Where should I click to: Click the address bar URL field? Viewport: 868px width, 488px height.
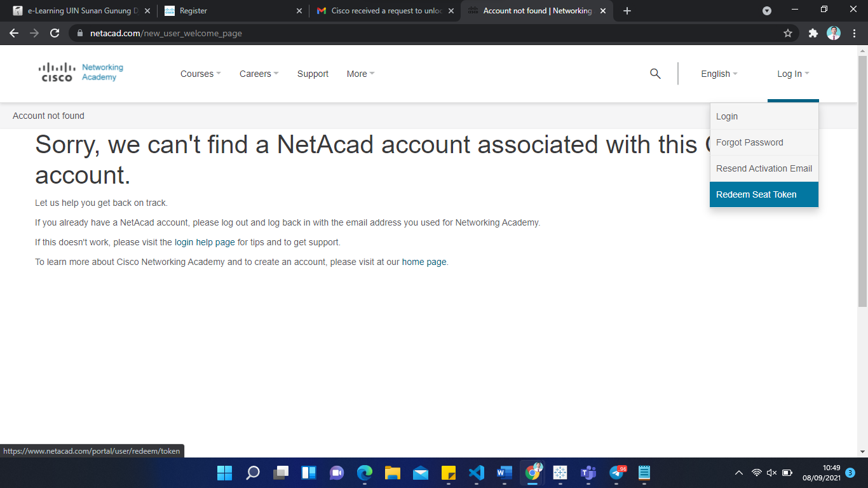pos(432,33)
